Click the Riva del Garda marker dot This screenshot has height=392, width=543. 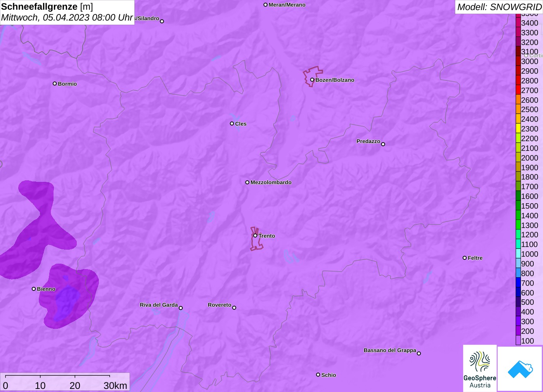click(181, 308)
